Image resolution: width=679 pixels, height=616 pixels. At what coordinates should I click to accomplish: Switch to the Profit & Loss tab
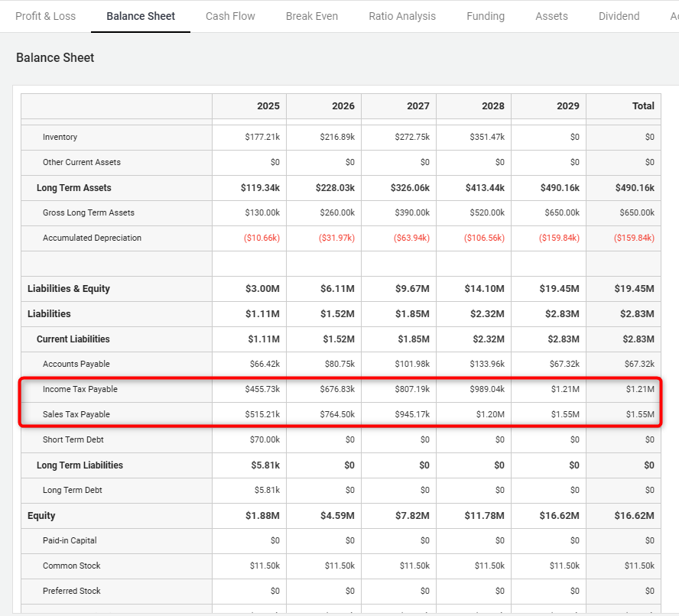point(45,16)
